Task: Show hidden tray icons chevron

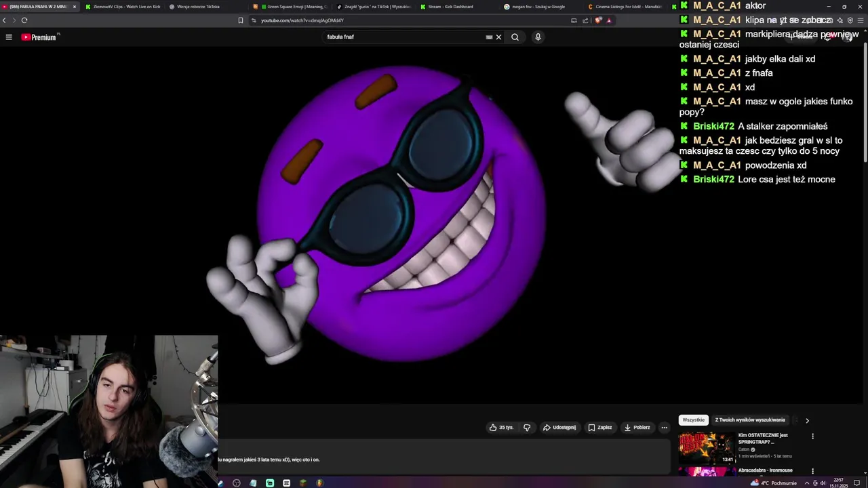Action: (807, 483)
